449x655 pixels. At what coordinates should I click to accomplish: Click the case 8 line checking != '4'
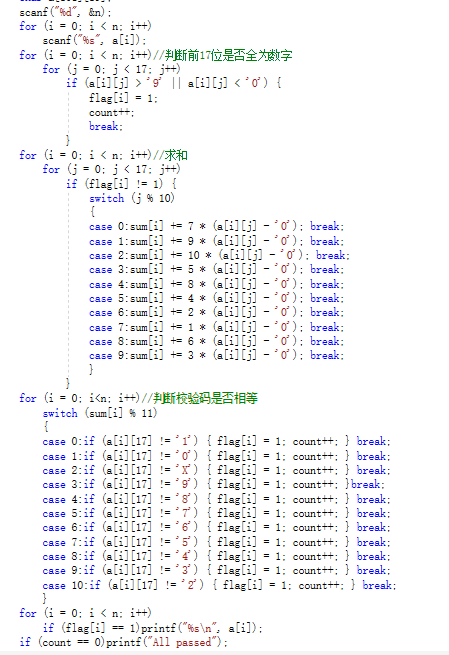[x=216, y=557]
